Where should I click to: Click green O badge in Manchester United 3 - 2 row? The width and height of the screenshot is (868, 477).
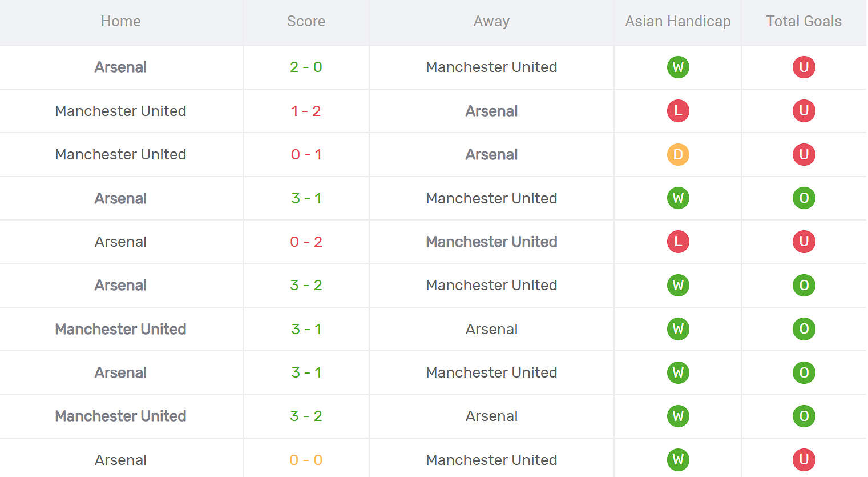(x=804, y=416)
